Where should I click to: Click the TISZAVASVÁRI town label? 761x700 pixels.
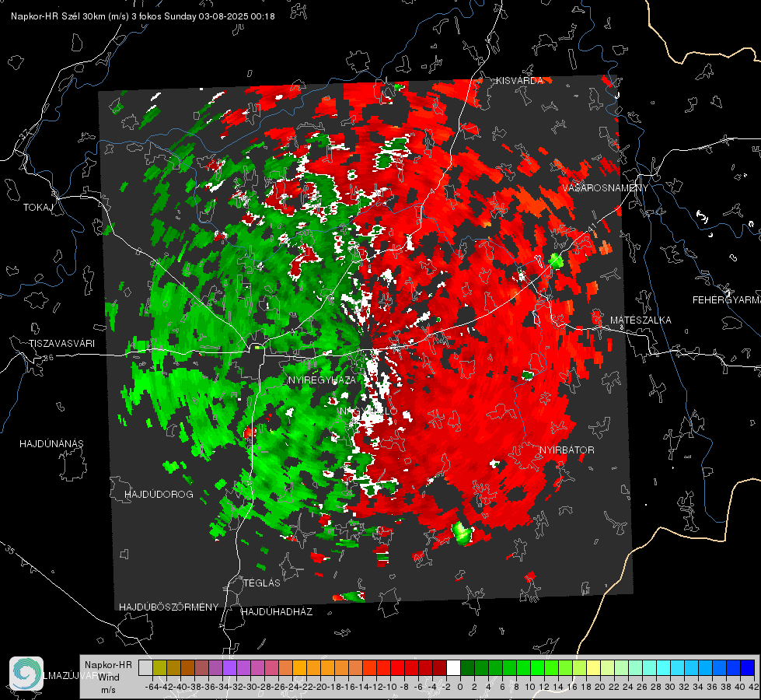click(61, 343)
